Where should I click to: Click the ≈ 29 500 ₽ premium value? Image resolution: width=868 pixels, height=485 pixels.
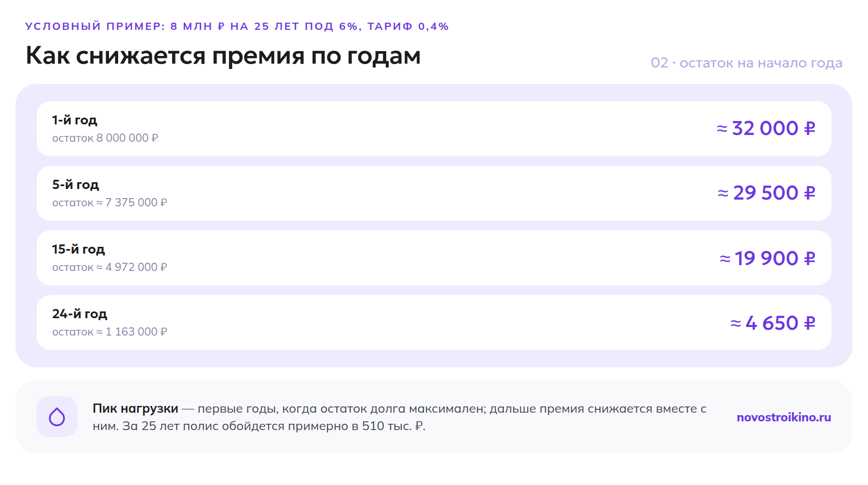[766, 193]
